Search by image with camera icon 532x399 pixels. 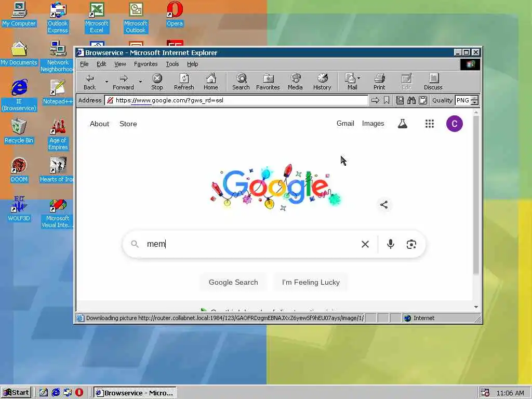click(x=411, y=244)
